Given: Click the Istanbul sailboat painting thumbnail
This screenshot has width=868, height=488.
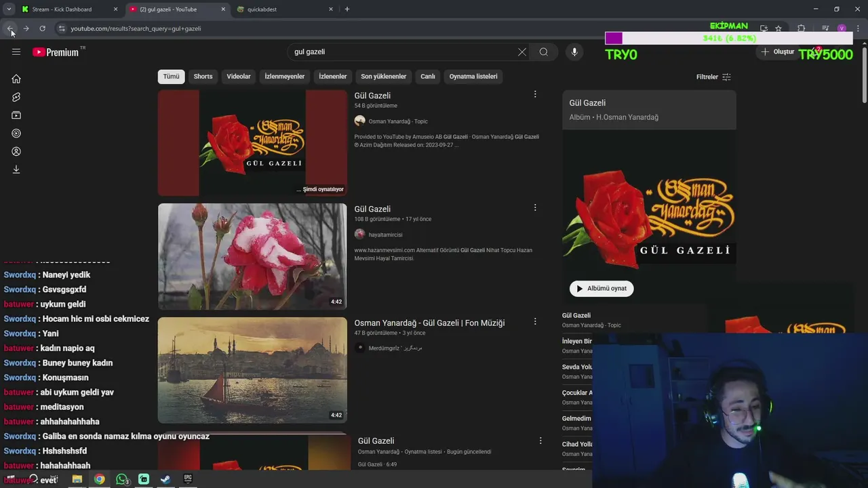Looking at the screenshot, I should click(x=252, y=370).
